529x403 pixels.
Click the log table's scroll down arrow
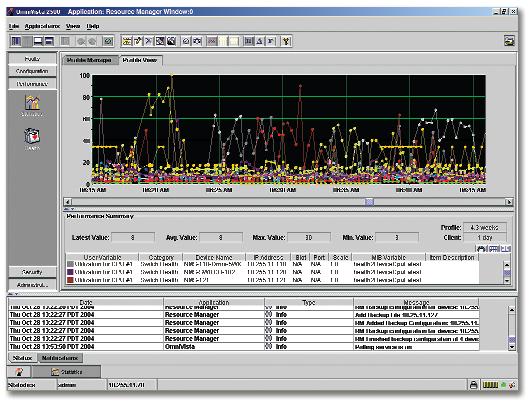[512, 347]
